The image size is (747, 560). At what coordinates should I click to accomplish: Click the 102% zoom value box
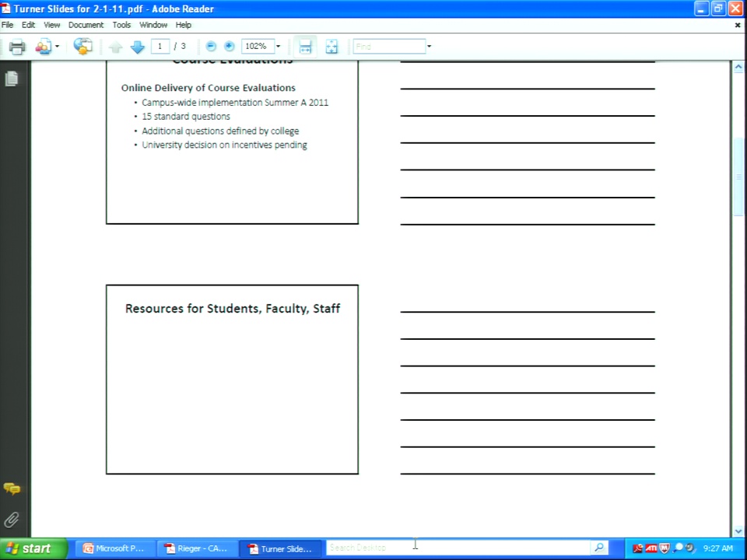[258, 46]
